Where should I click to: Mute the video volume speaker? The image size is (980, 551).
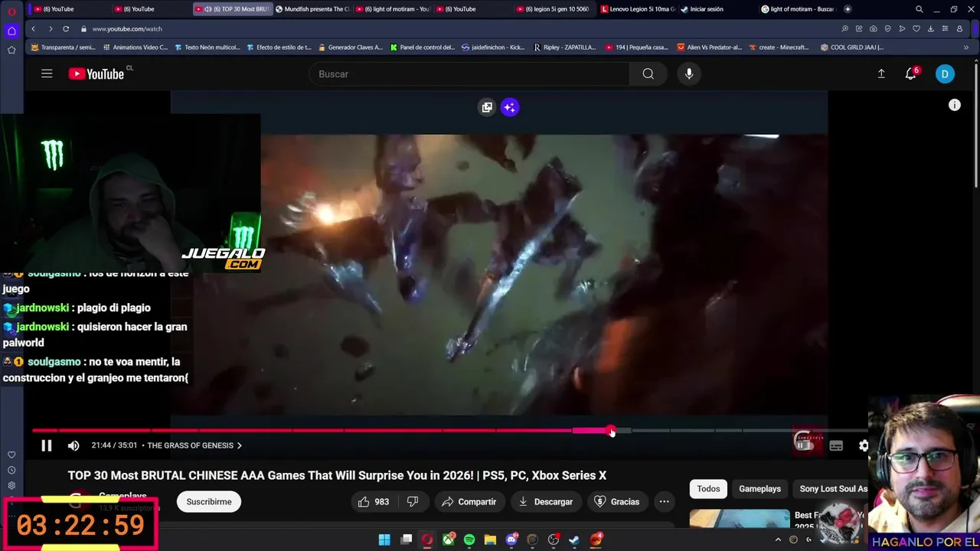[x=73, y=445]
